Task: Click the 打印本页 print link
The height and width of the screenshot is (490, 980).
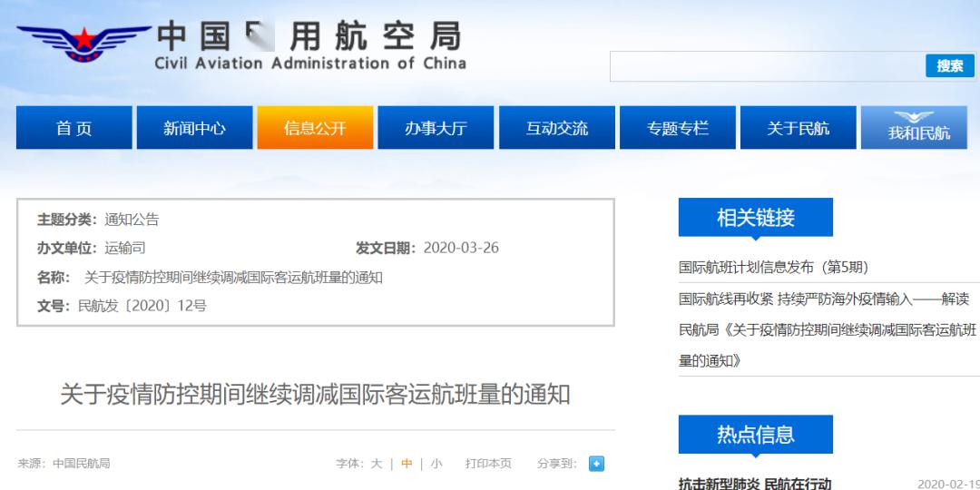Action: click(x=488, y=464)
